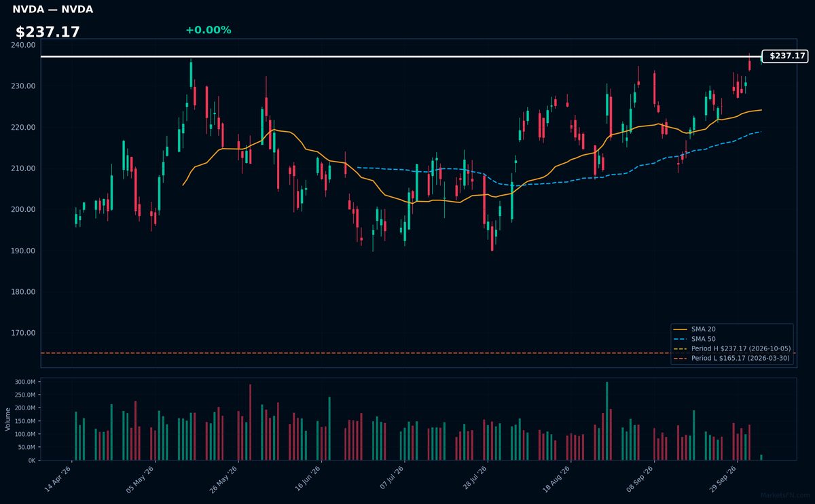Click the Period L $165.17 legend entry
Screen dimensions: 815x504
pyautogui.click(x=732, y=358)
